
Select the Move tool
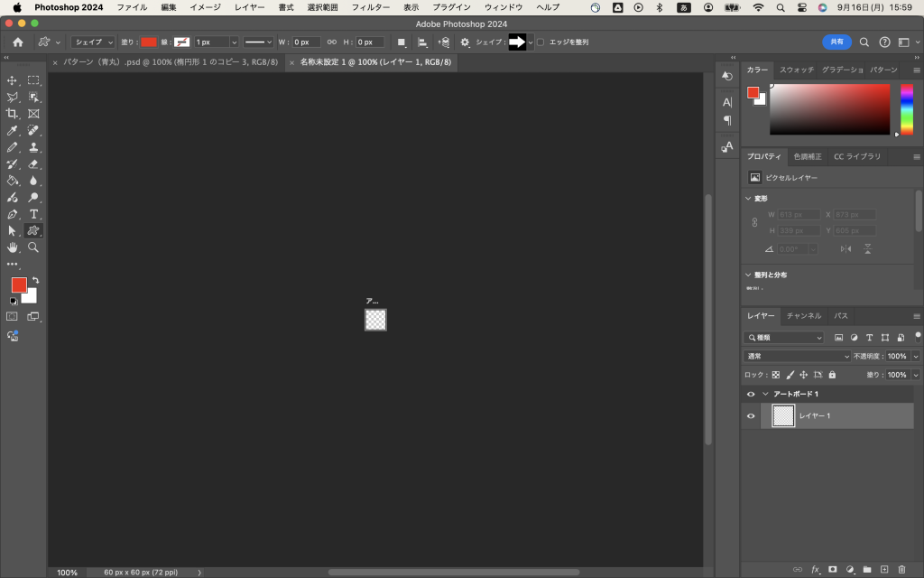(13, 80)
